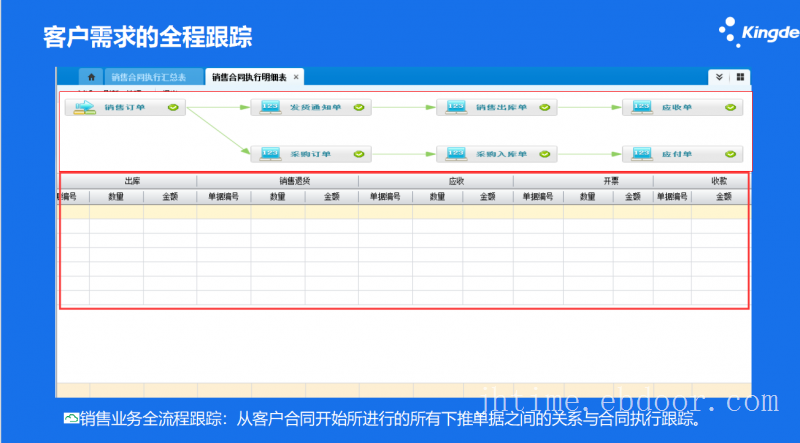The image size is (800, 443).
Task: Click the cloud icon before 销售业务全流程跟踪
Action: pyautogui.click(x=71, y=419)
